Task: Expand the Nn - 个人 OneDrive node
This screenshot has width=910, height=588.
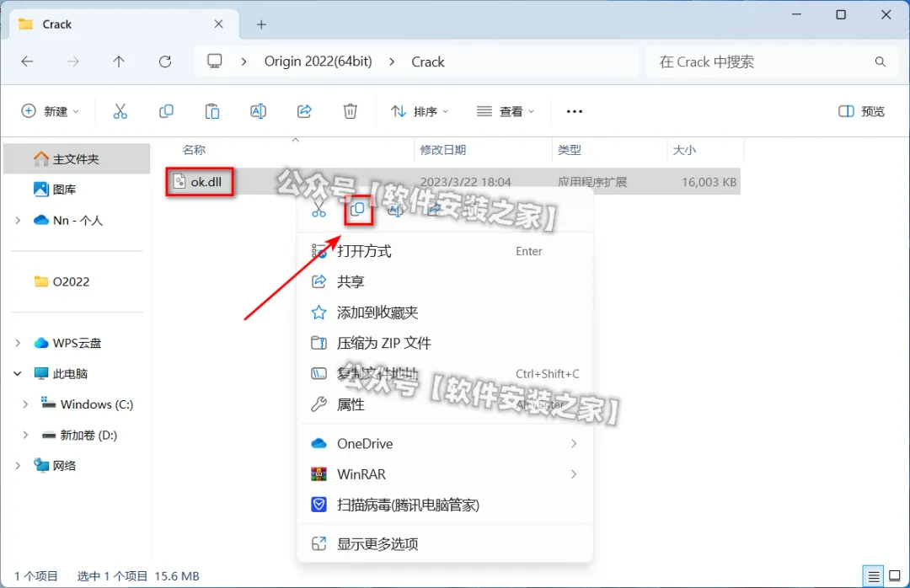Action: pyautogui.click(x=18, y=221)
